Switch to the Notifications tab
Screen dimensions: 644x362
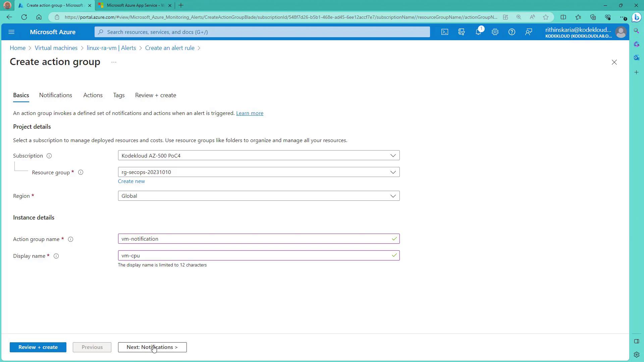pyautogui.click(x=56, y=95)
